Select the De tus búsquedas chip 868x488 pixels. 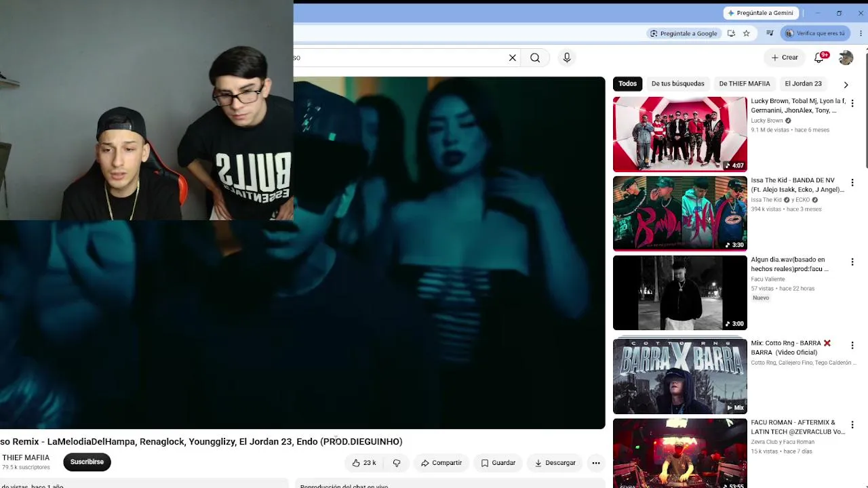tap(677, 83)
